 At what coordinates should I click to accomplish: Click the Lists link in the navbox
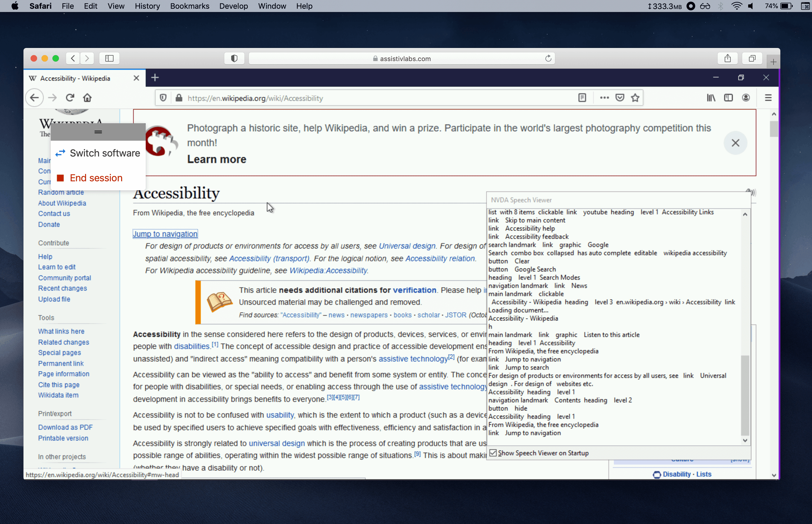[x=704, y=474]
